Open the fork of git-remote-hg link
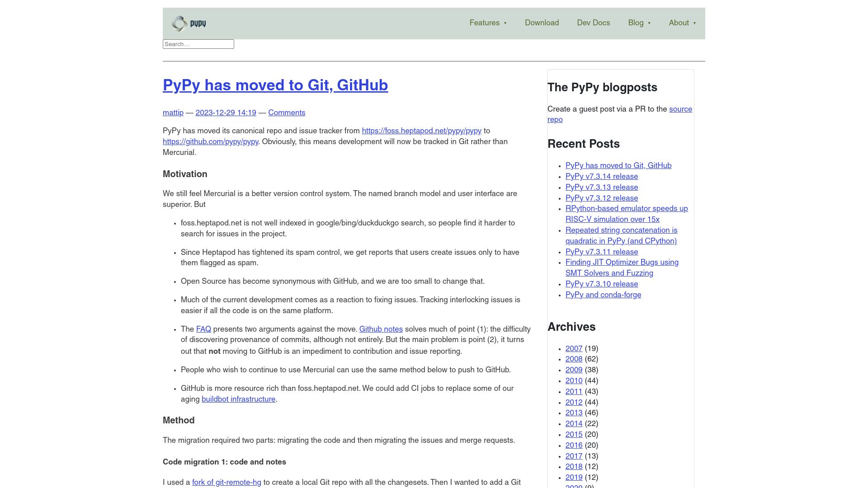 [226, 483]
